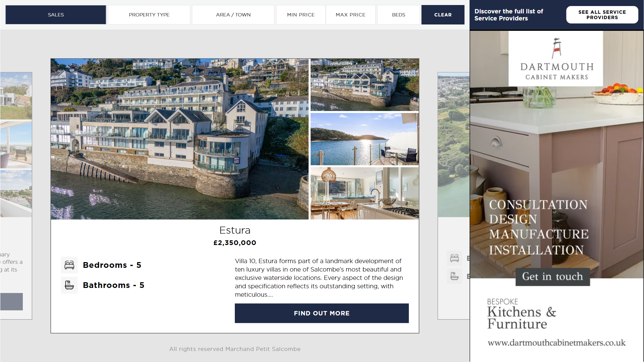Expand the Beds filter

pyautogui.click(x=398, y=15)
